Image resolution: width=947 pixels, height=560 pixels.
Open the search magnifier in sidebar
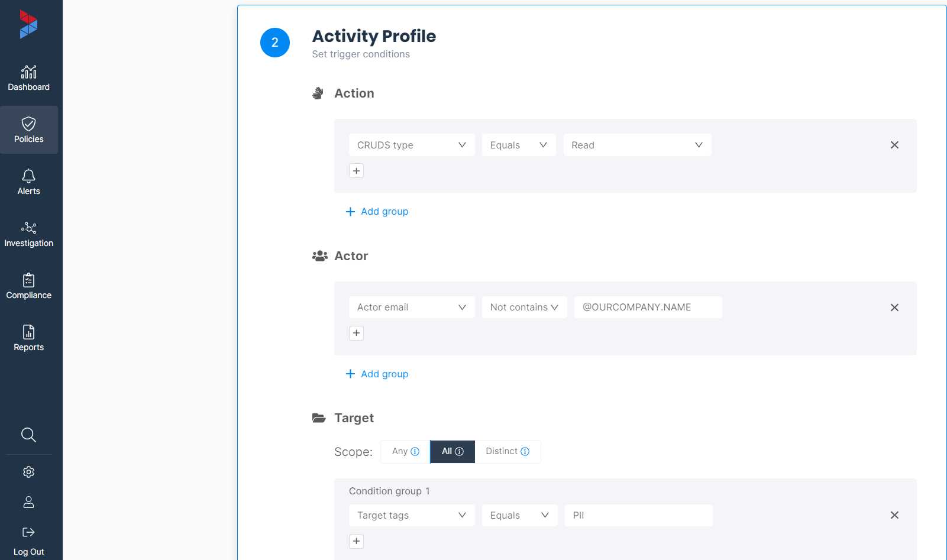[28, 435]
